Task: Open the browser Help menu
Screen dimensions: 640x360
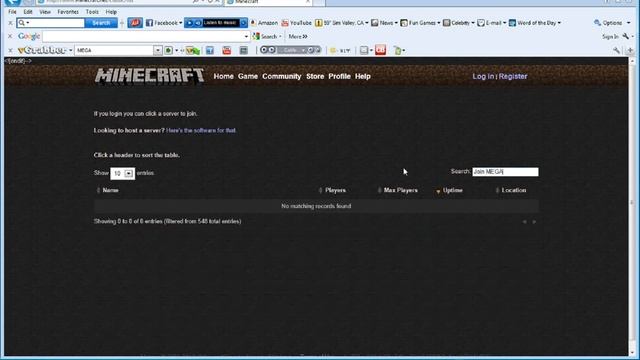Action: (x=111, y=12)
